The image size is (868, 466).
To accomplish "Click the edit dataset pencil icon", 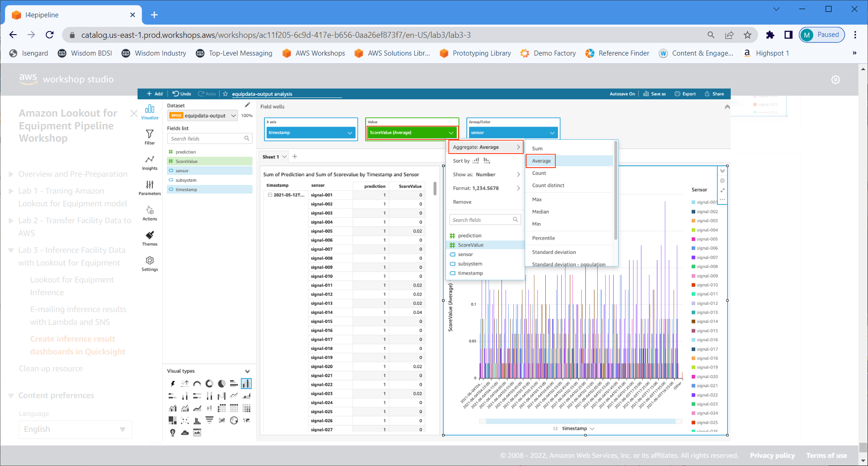I will (248, 105).
